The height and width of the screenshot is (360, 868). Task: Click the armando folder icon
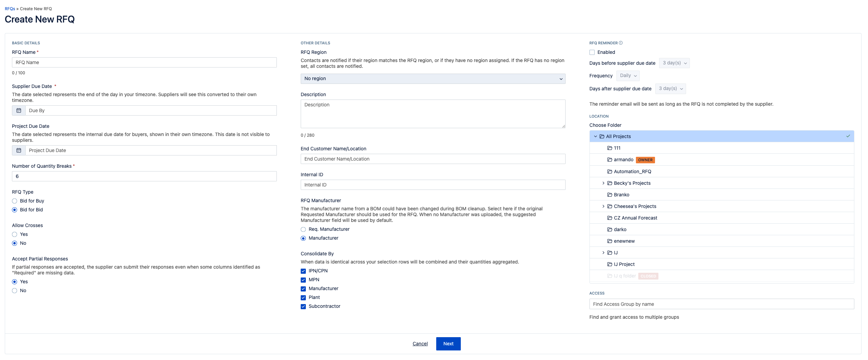610,160
